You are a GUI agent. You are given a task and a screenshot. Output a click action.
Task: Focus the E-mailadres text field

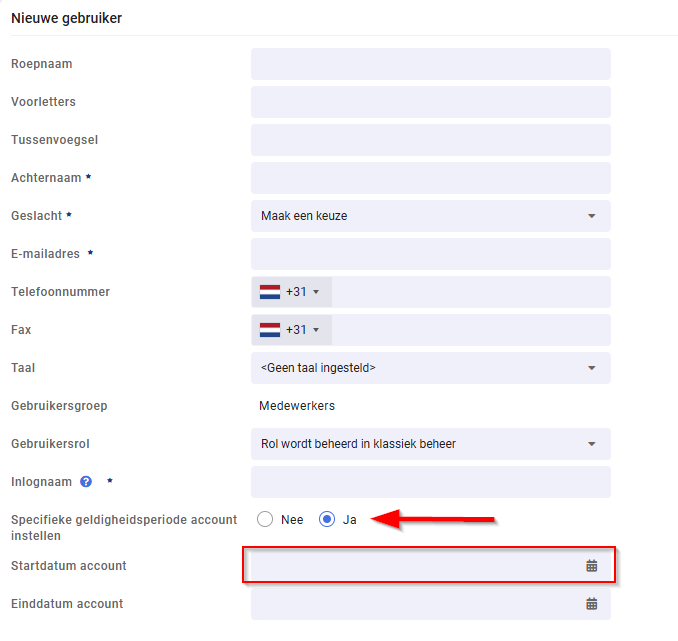click(x=430, y=254)
